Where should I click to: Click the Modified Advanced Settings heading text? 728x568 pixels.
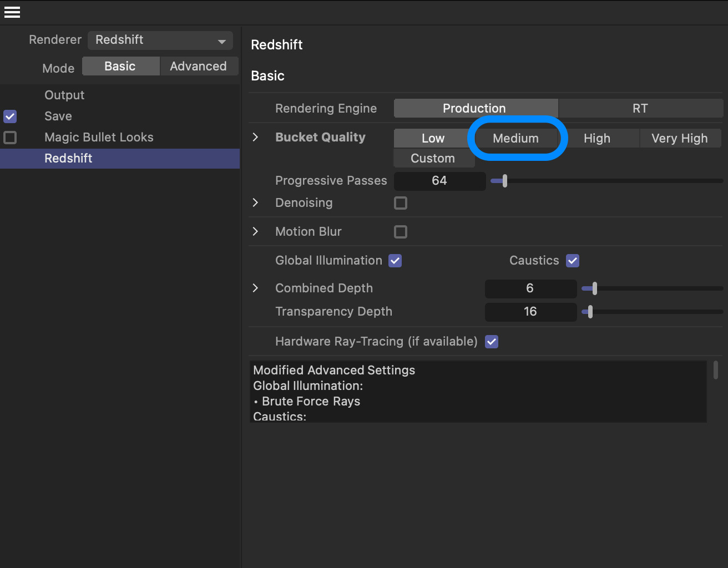tap(334, 370)
